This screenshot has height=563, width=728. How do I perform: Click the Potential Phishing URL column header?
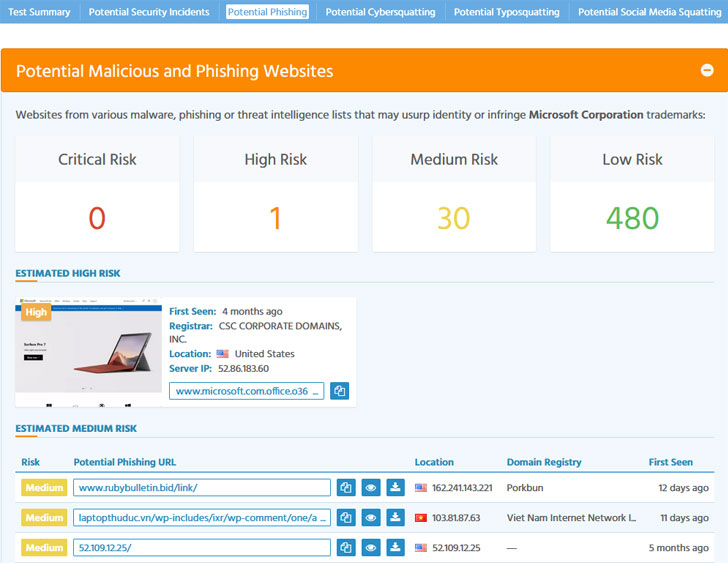click(125, 462)
